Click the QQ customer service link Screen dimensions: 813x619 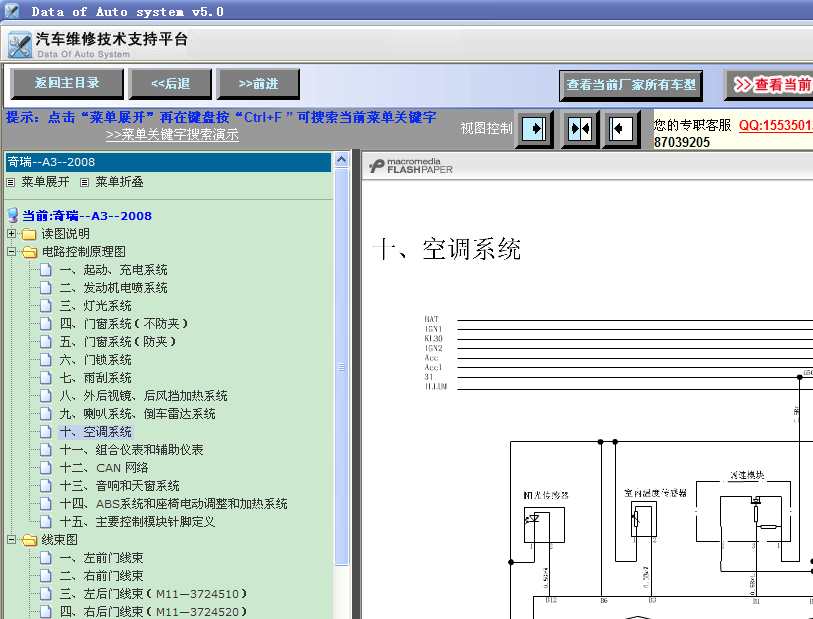point(776,125)
